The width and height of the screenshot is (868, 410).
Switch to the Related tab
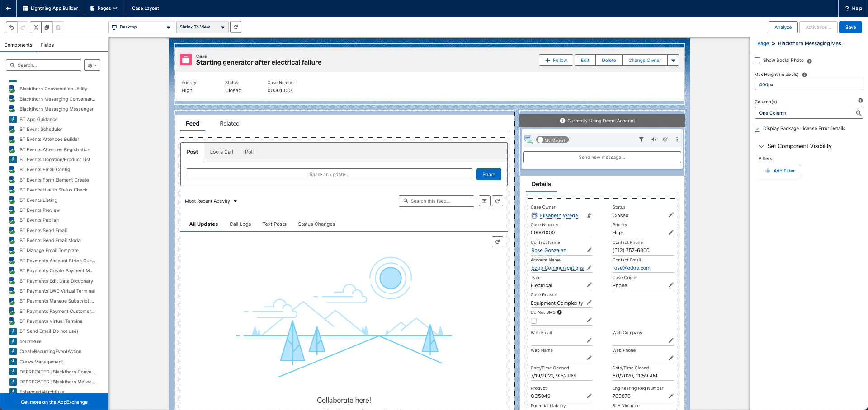pyautogui.click(x=230, y=124)
